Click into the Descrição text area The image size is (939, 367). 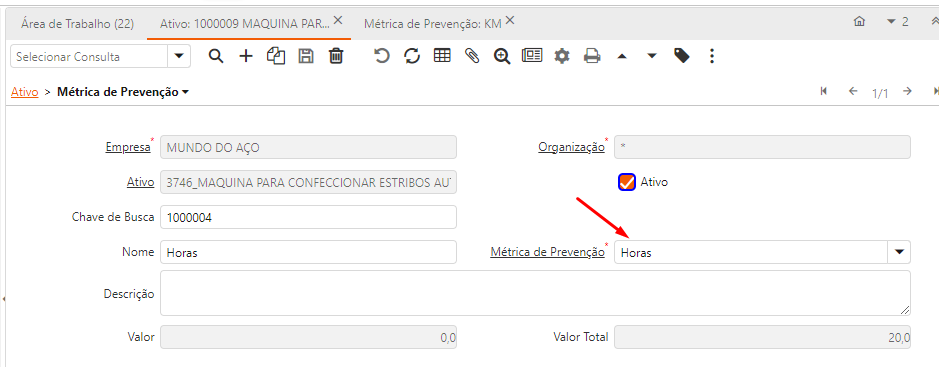point(535,293)
